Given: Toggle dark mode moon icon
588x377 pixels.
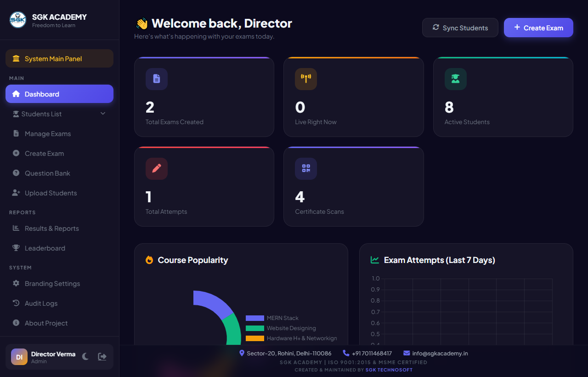Looking at the screenshot, I should (85, 356).
